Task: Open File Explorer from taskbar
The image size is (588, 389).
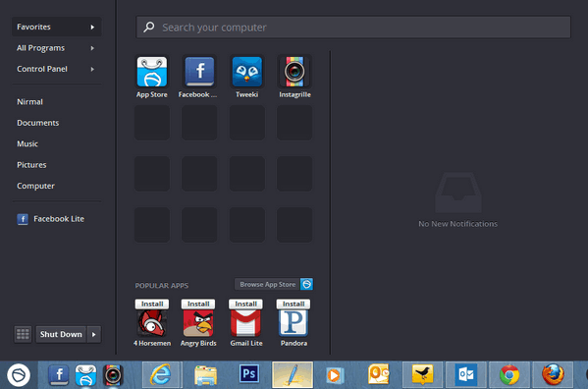Action: tap(205, 374)
